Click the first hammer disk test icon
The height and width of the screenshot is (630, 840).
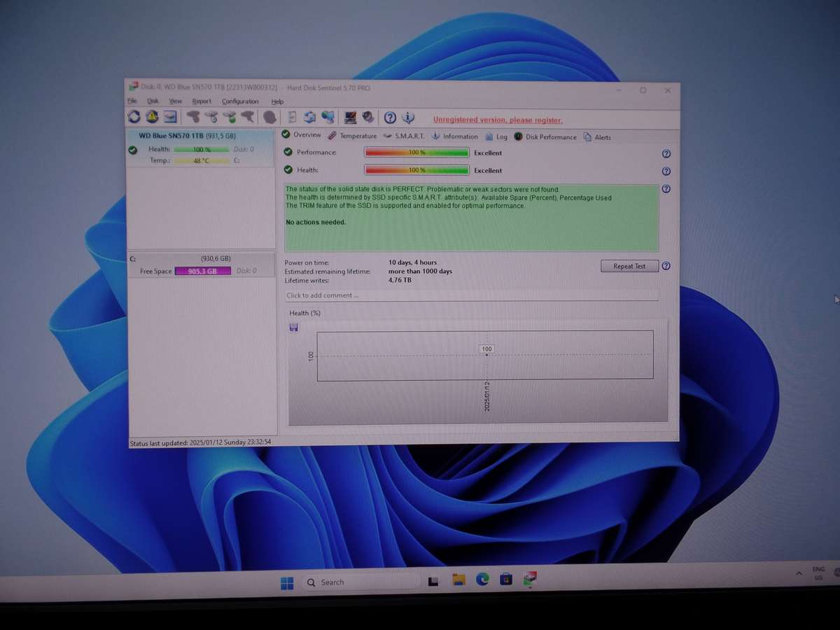click(193, 117)
